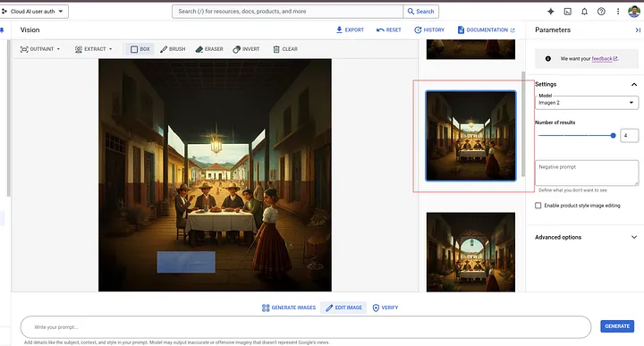Reset the Vision editor
The height and width of the screenshot is (346, 644).
pos(388,30)
